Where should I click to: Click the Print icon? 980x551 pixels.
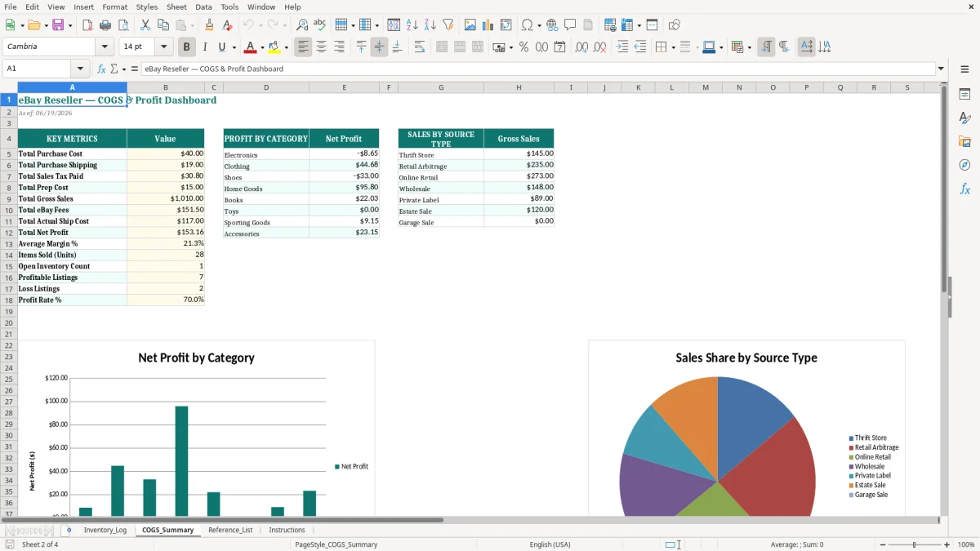(105, 25)
